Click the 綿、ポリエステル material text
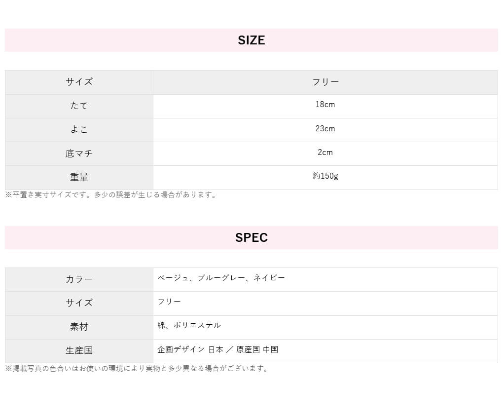Viewport: 504px width, 420px height. click(189, 325)
